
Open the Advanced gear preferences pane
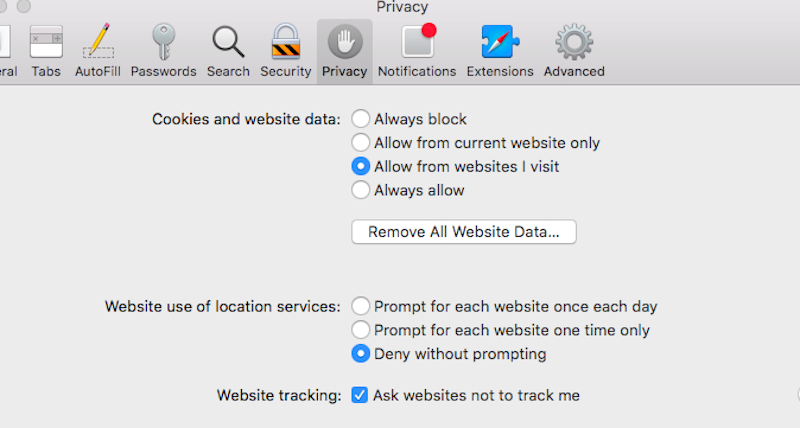click(x=574, y=50)
